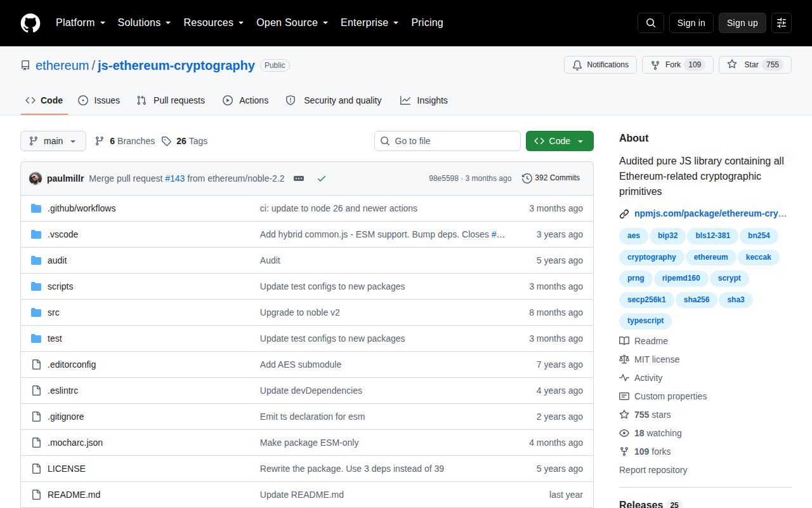This screenshot has width=812, height=508.
Task: Click the .editorconfig file icon
Action: [x=36, y=364]
